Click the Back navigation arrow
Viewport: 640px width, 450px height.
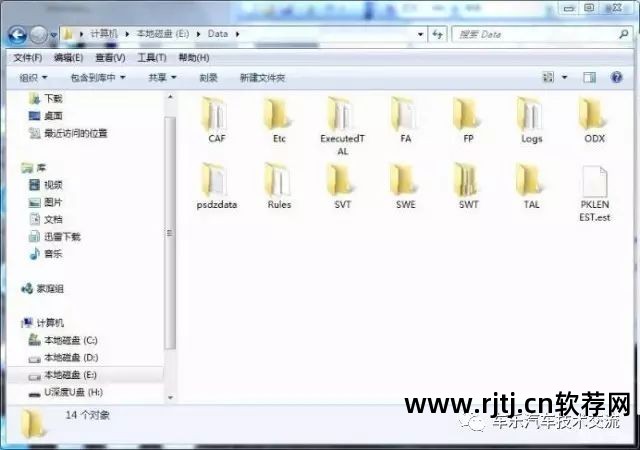pos(18,35)
